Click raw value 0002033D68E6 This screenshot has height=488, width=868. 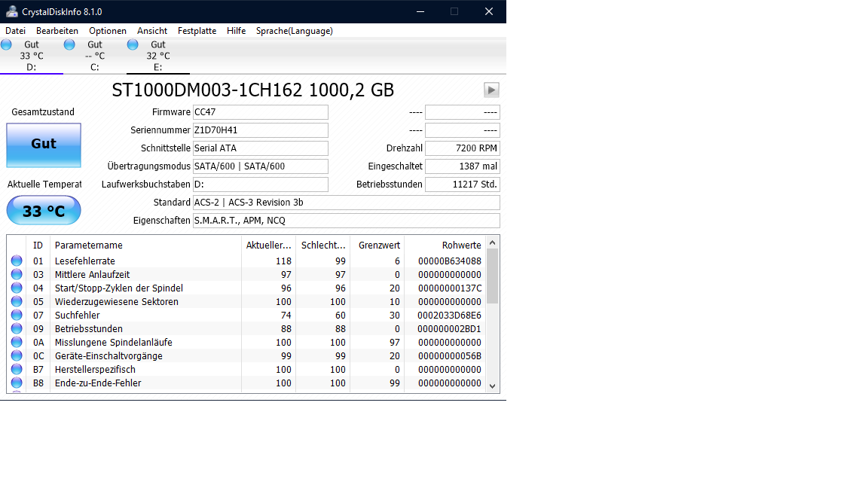pyautogui.click(x=450, y=315)
